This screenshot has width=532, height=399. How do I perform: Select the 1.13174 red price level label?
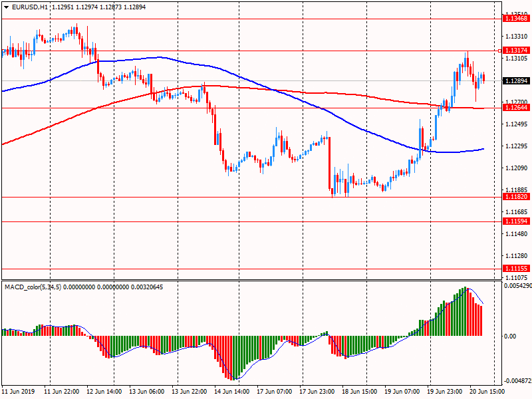coord(516,51)
